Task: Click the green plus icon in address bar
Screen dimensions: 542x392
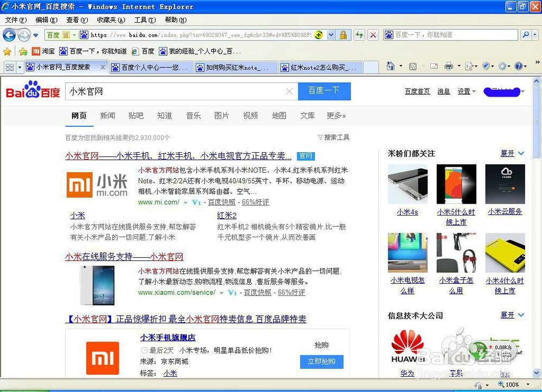Action: click(x=318, y=35)
